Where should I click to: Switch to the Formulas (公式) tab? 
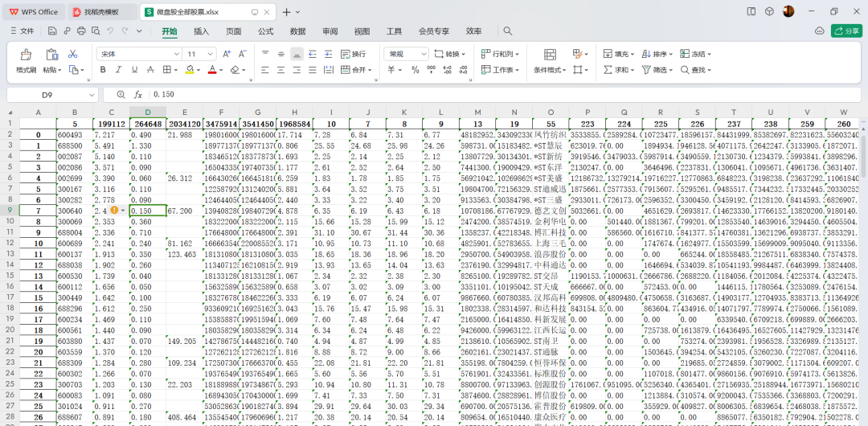coord(266,31)
